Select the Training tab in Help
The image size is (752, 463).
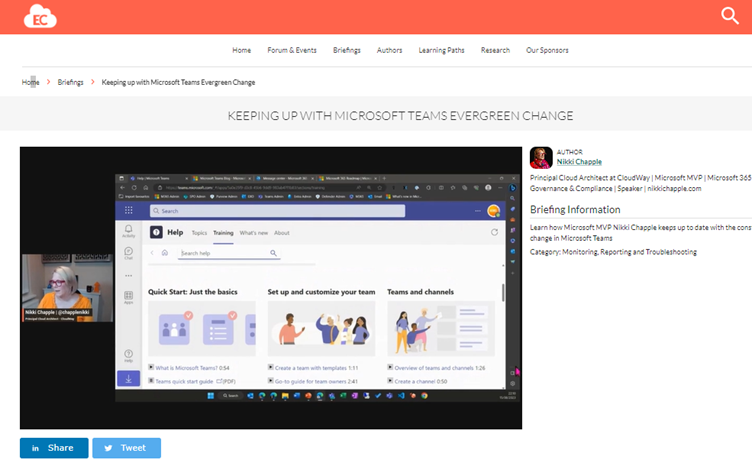(223, 233)
